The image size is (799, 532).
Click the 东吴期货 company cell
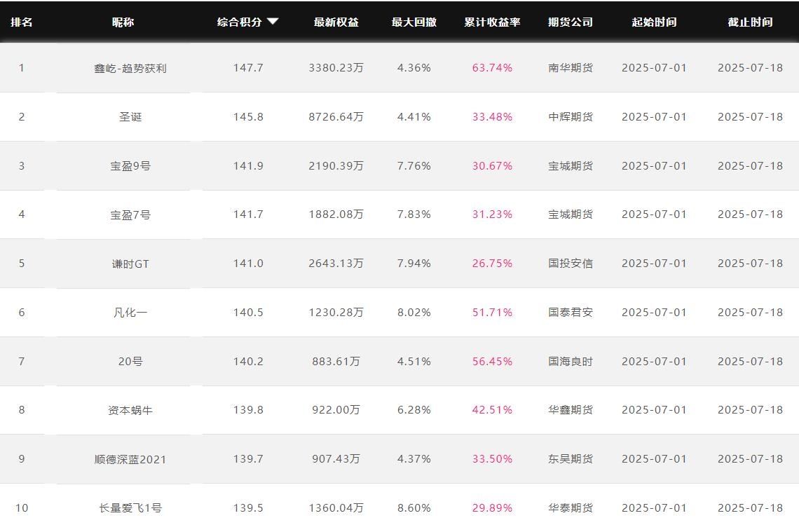point(571,458)
